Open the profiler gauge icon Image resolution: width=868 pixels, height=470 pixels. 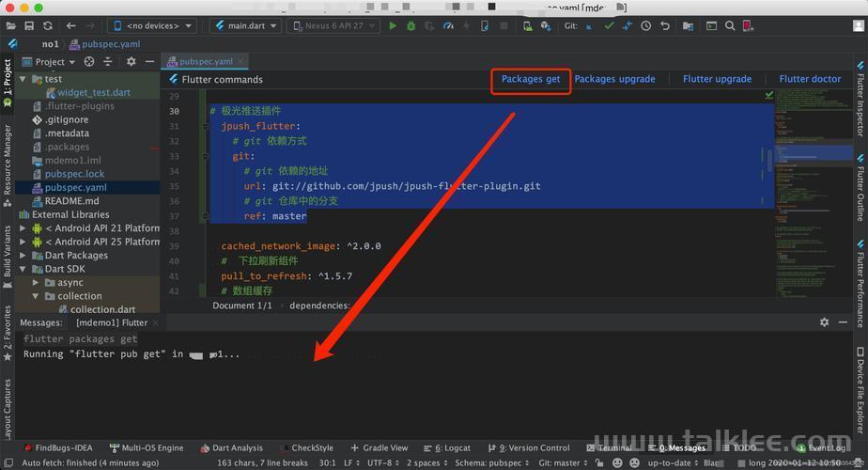tap(448, 25)
